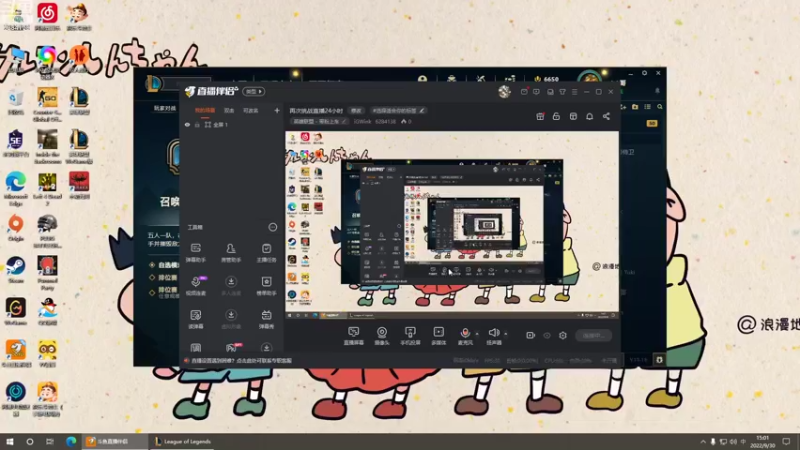Open the 玩家对战 tab in League client

pos(165,108)
